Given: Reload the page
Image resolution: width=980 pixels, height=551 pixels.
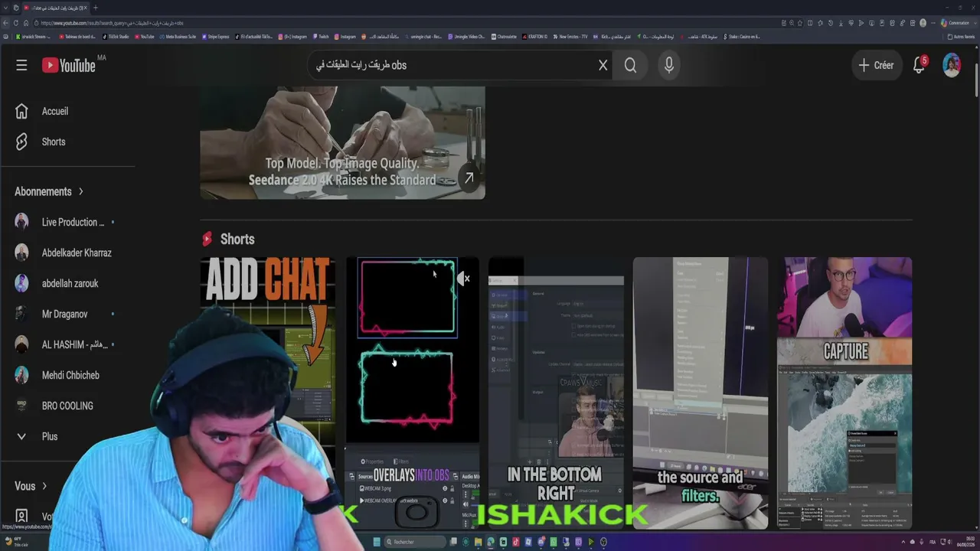Looking at the screenshot, I should [x=16, y=23].
